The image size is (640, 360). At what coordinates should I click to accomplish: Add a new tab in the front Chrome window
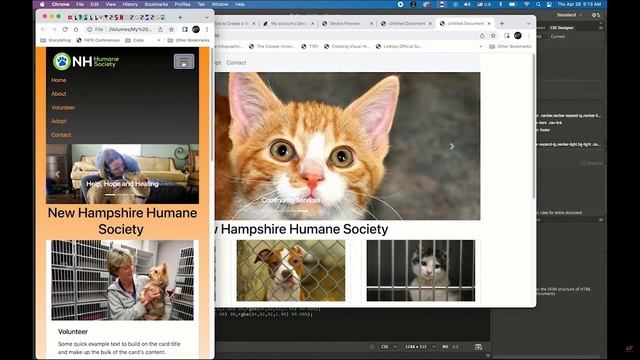pos(180,18)
